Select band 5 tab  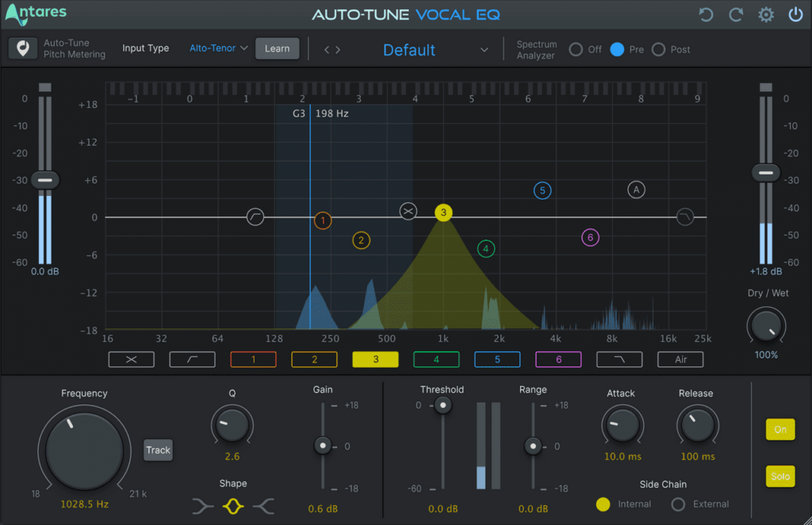tap(497, 359)
